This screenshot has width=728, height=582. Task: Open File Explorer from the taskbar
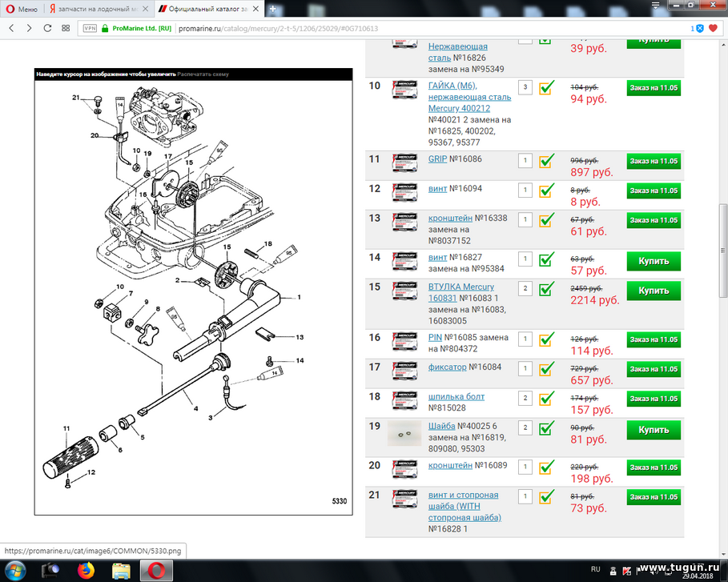(x=121, y=571)
